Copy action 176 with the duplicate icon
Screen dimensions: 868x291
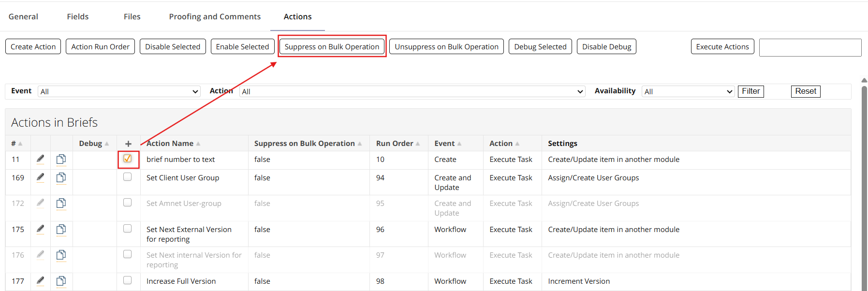point(61,255)
